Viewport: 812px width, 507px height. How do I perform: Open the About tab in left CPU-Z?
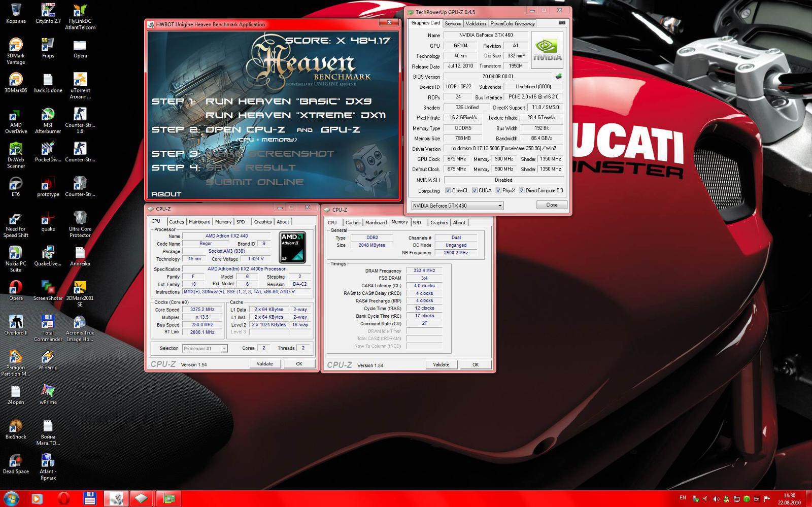coord(283,222)
